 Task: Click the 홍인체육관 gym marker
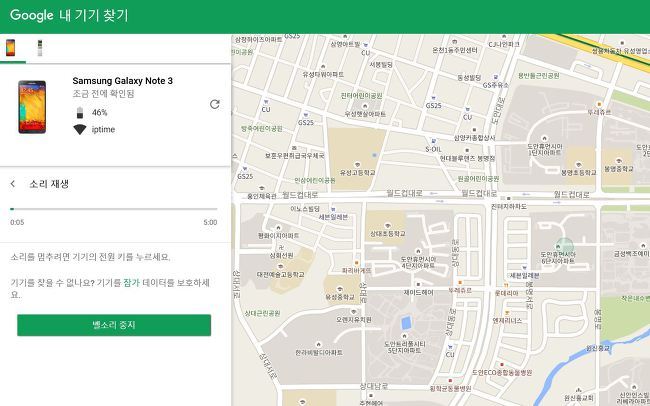[261, 189]
